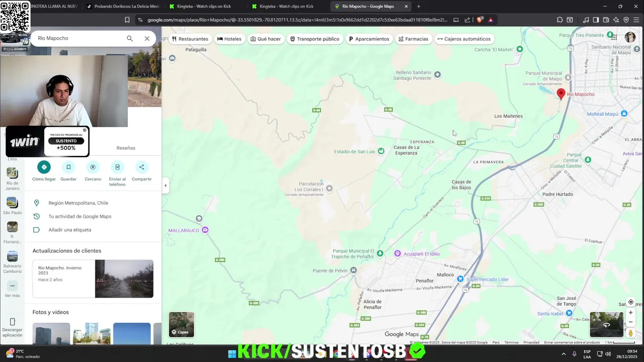Save place with the Guardar icon

point(68,167)
